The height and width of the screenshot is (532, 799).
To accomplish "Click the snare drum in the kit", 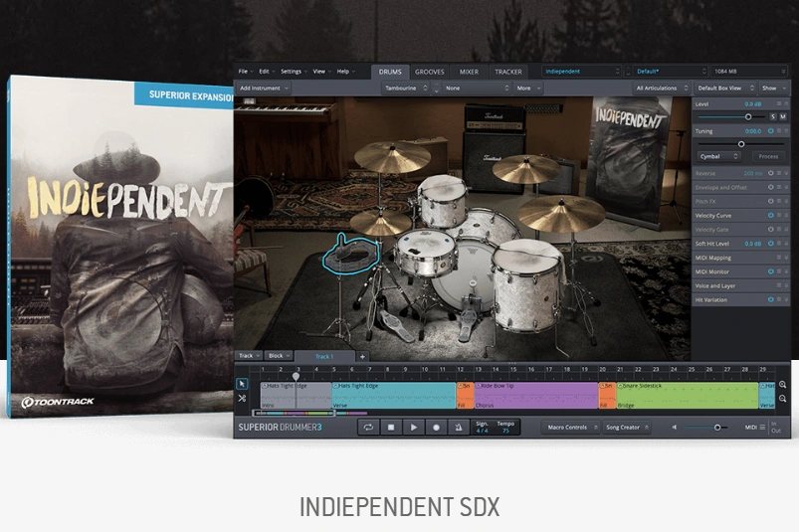I will pos(425,252).
